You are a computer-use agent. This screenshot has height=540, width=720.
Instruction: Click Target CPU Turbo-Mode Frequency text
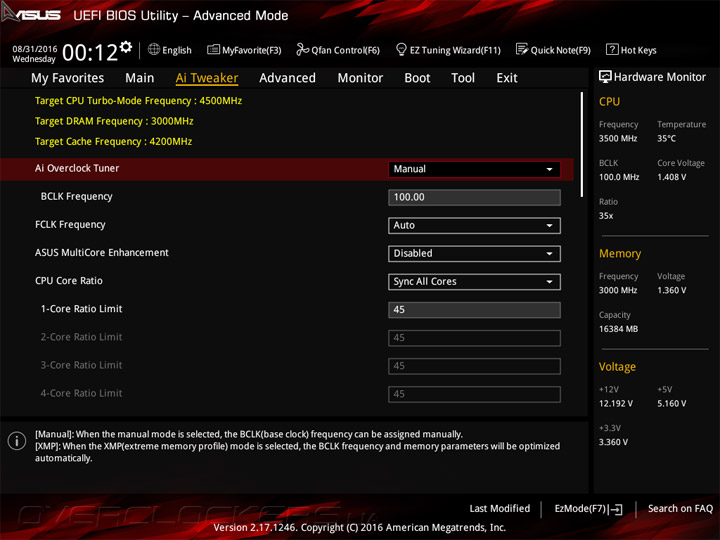tap(138, 101)
